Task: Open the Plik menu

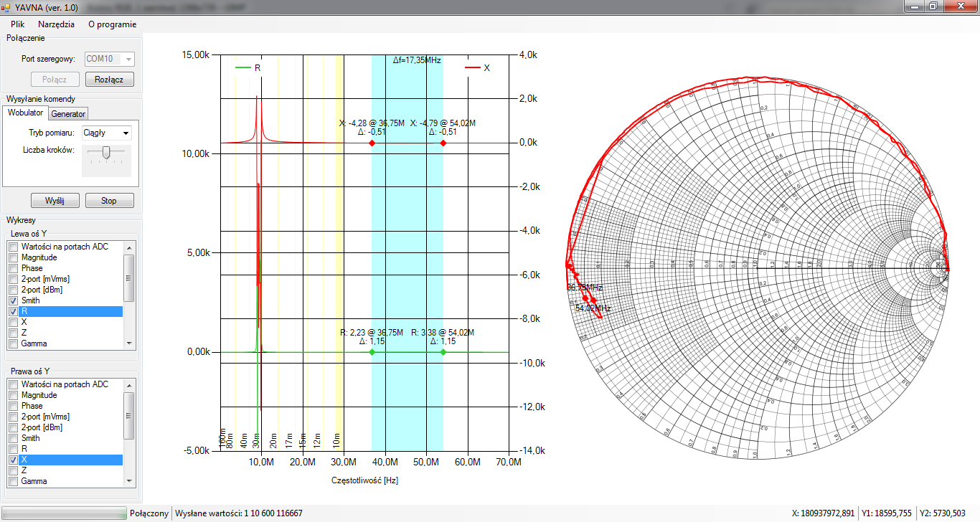Action: point(18,24)
